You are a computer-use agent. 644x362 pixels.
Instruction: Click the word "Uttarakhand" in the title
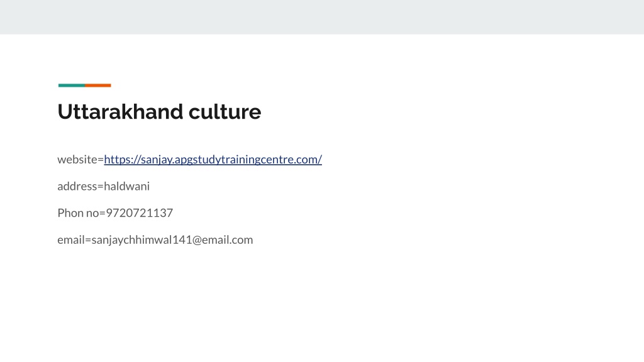point(120,112)
